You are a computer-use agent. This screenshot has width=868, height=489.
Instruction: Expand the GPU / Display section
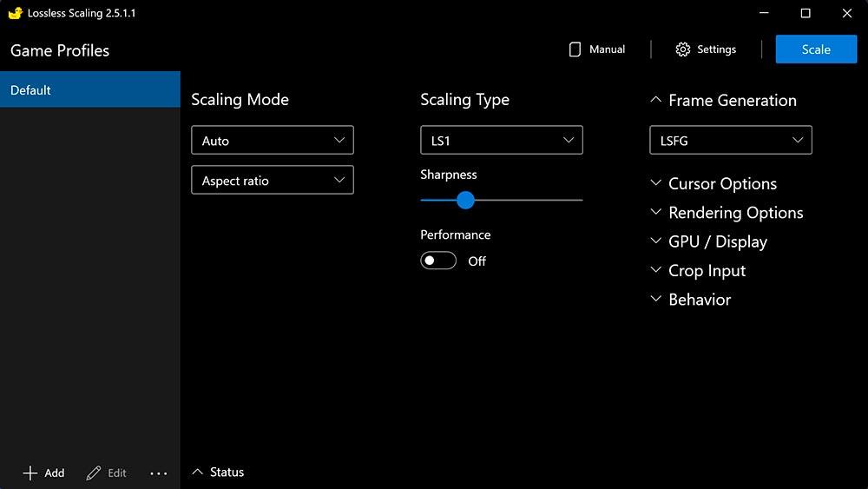[656, 241]
